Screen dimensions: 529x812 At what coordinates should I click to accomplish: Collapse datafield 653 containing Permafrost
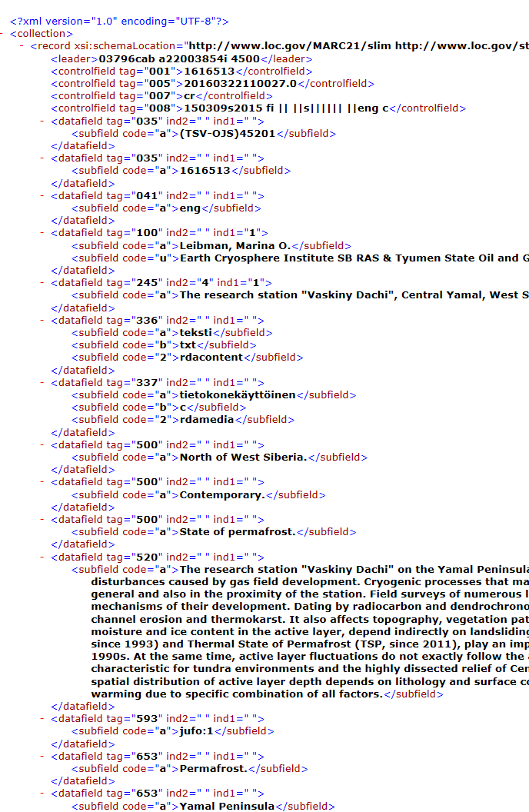click(x=42, y=756)
